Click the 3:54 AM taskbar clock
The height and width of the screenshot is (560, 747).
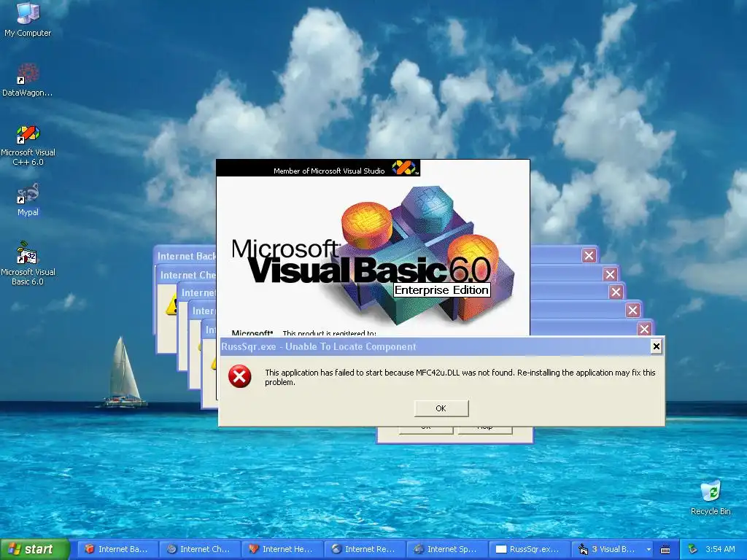[x=720, y=549]
